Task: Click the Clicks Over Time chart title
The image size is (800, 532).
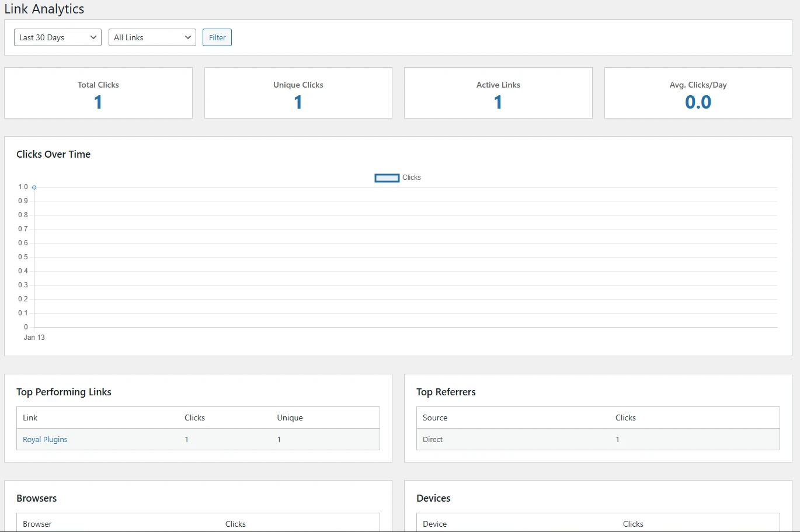Action: point(53,154)
